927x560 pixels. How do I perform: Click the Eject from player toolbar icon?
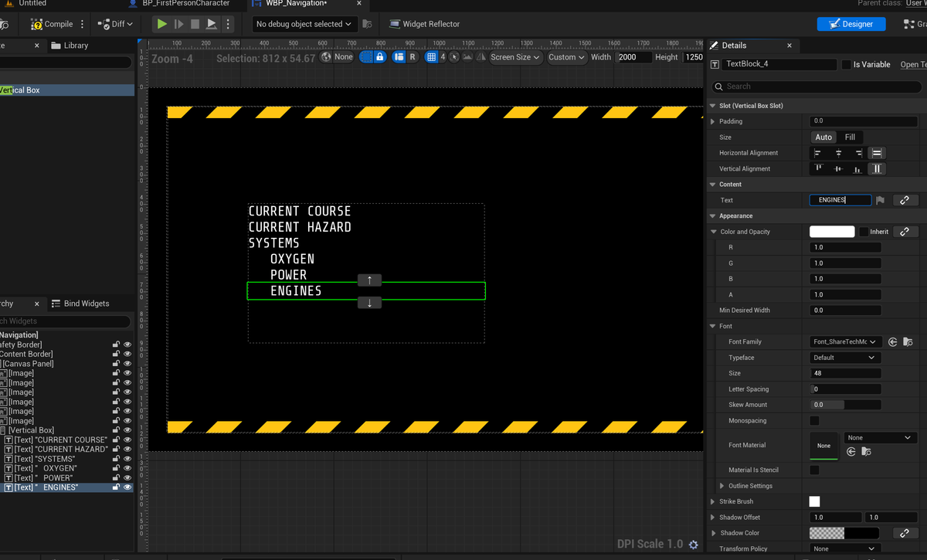[x=212, y=24]
